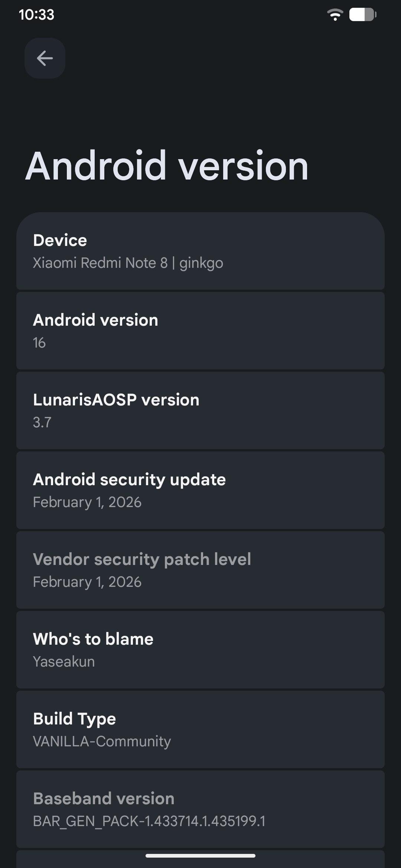Tap the maintainer name Yaseakun
Image resolution: width=401 pixels, height=868 pixels.
pyautogui.click(x=64, y=662)
